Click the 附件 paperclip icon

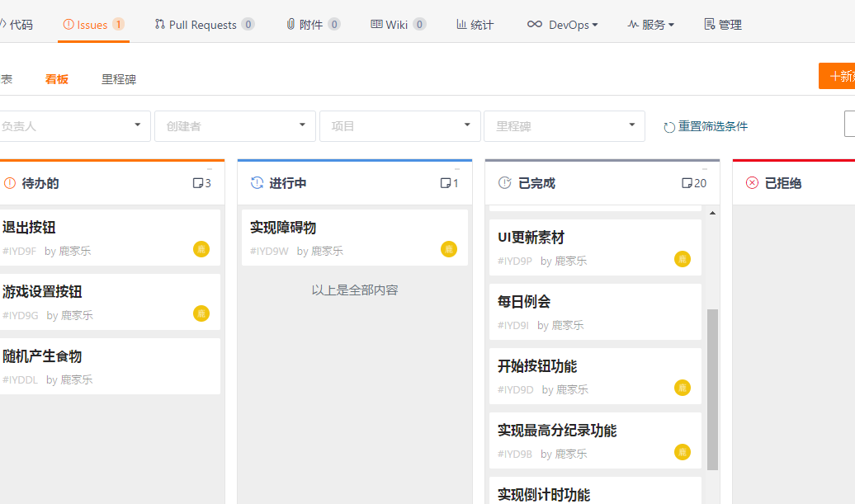291,24
